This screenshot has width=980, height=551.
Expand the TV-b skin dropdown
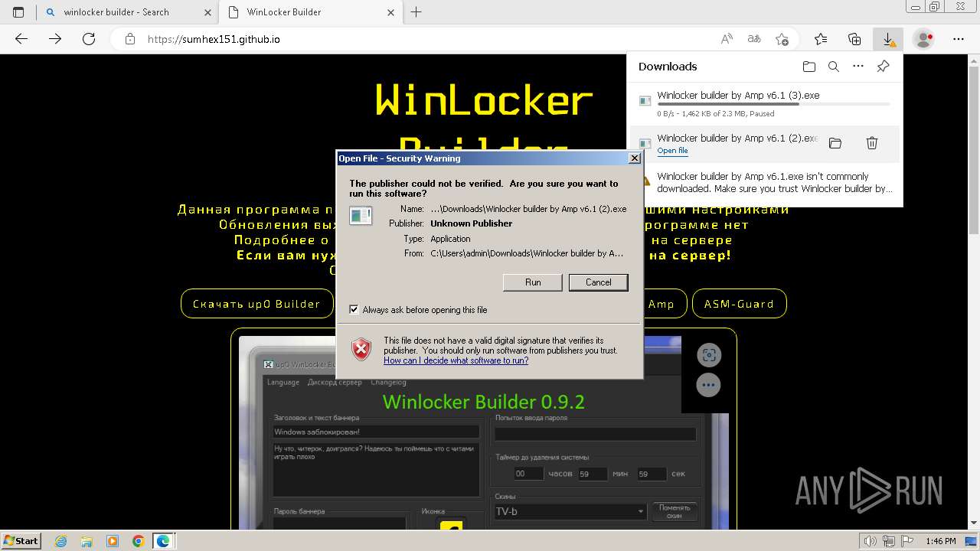pyautogui.click(x=641, y=511)
